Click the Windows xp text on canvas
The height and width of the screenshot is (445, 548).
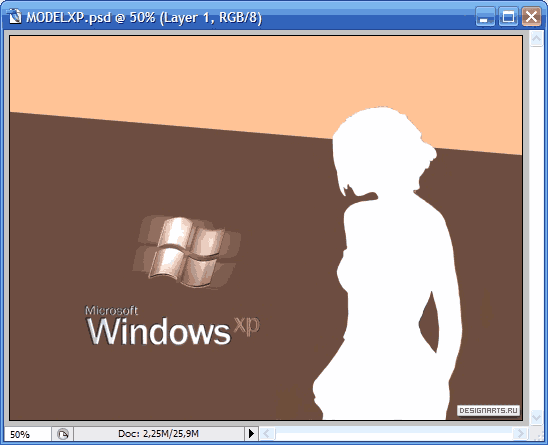[x=173, y=330]
